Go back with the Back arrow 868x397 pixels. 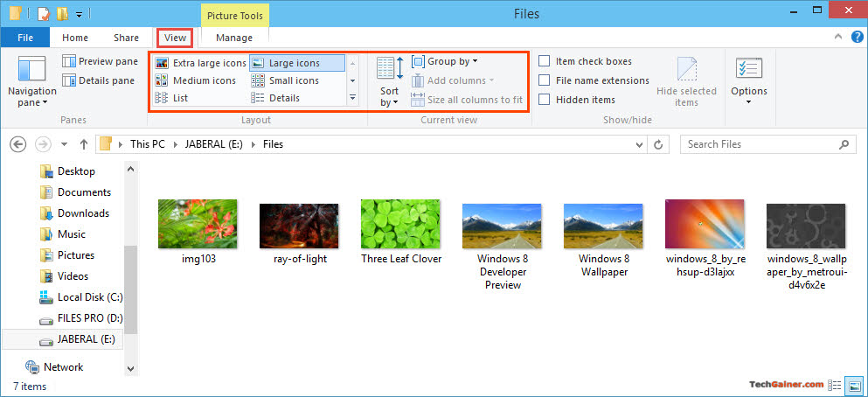18,144
